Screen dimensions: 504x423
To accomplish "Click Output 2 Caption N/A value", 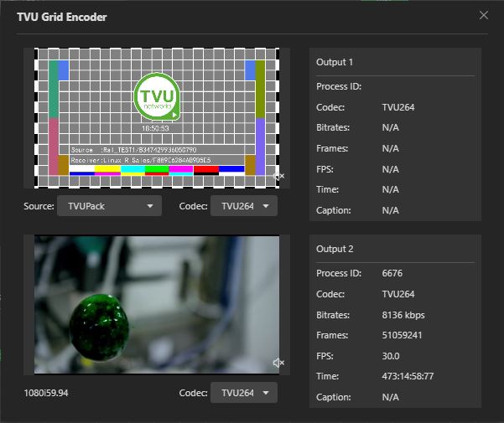I will (x=391, y=397).
